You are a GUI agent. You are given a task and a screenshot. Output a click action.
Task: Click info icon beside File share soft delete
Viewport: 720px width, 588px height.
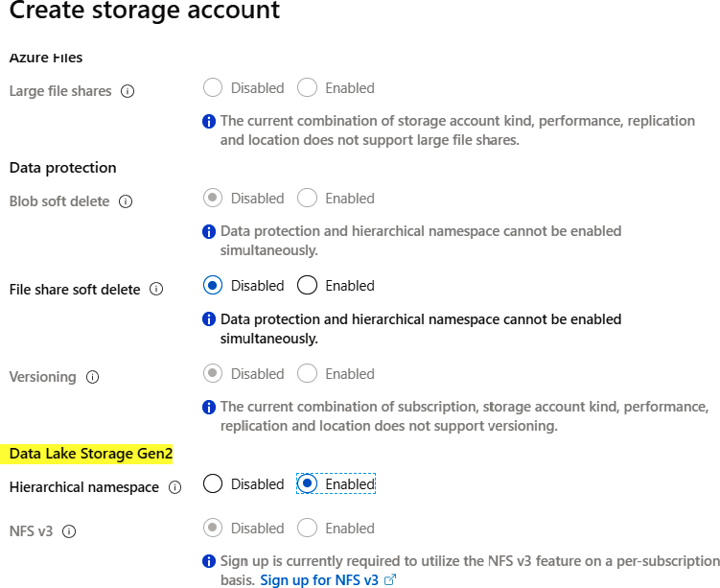tap(156, 290)
